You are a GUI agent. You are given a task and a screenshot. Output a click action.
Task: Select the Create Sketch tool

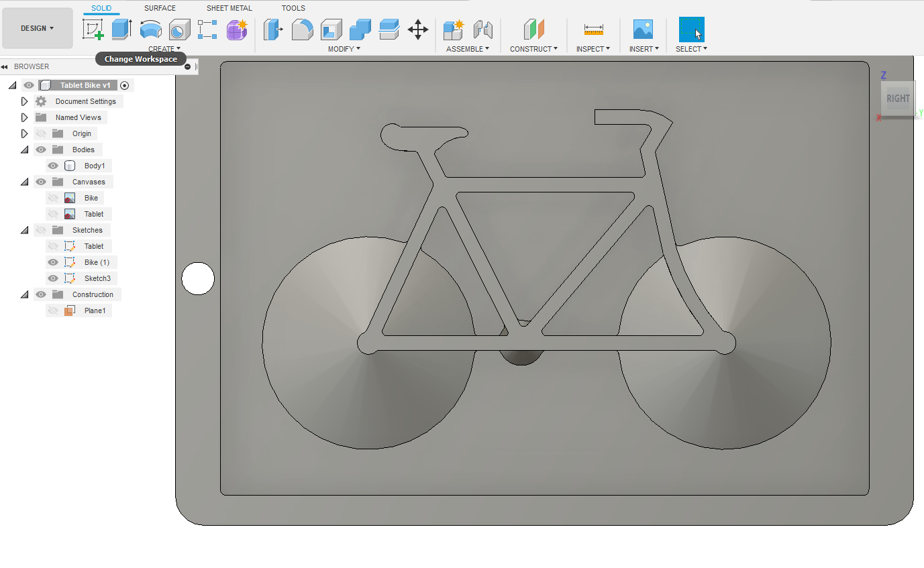tap(93, 30)
